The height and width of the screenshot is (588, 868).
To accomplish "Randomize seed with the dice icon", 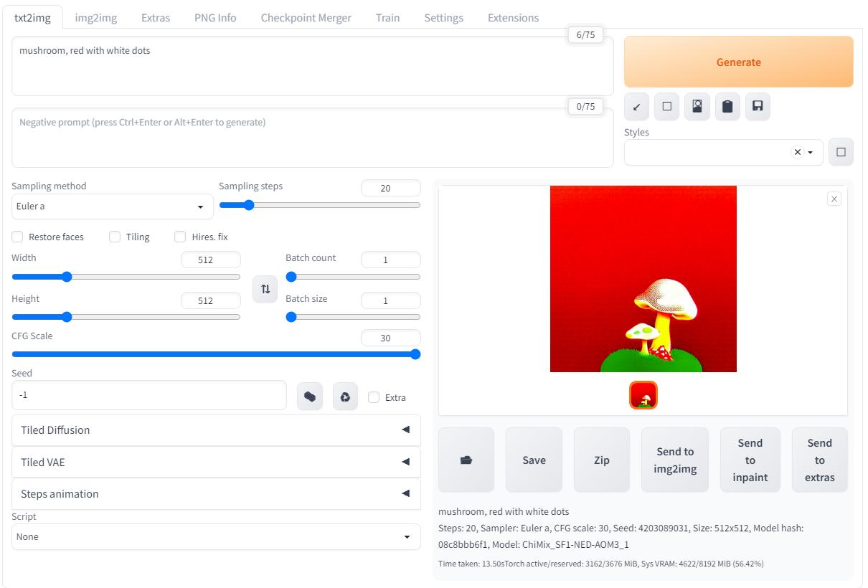I will 310,396.
